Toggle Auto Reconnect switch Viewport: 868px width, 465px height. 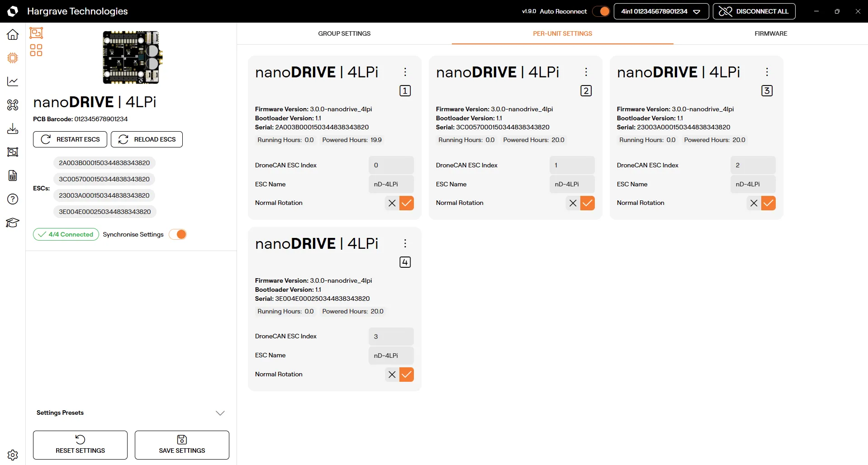pyautogui.click(x=601, y=11)
